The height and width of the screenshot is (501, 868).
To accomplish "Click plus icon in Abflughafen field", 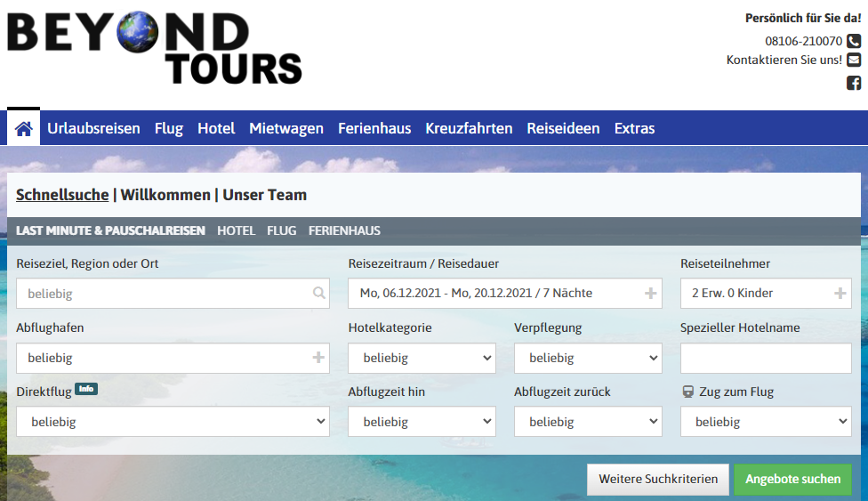I will point(318,358).
